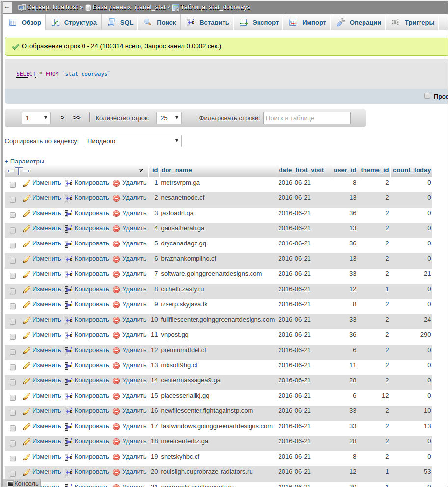Click pencil icon in placesserialikj.gq row
The height and width of the screenshot is (487, 448).
point(27,396)
